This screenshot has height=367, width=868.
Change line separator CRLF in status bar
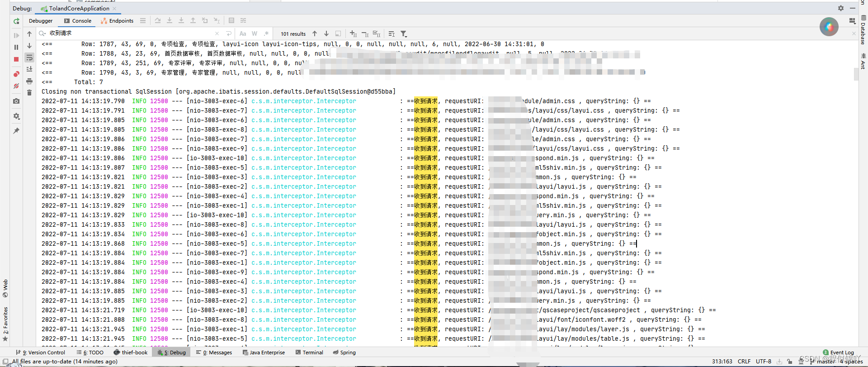[744, 362]
